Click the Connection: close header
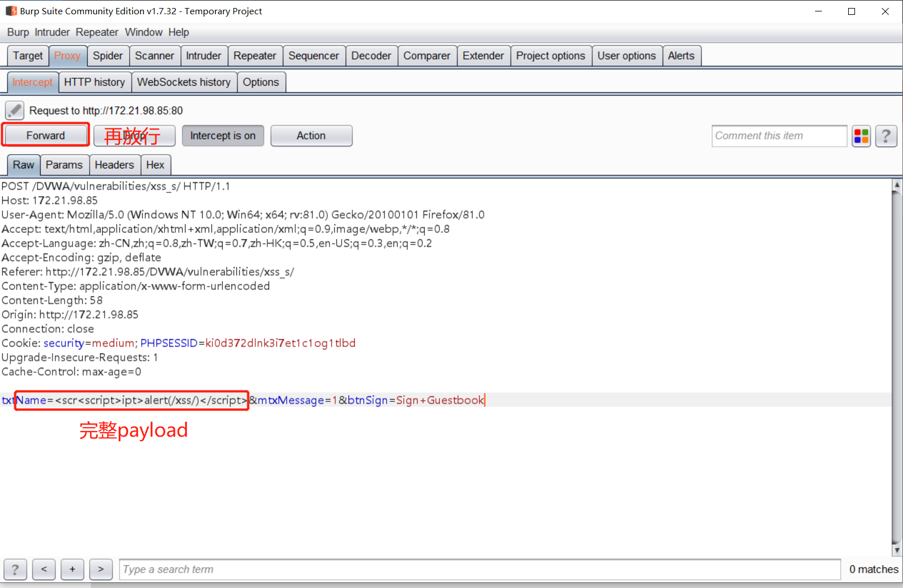The width and height of the screenshot is (903, 588). pos(48,329)
